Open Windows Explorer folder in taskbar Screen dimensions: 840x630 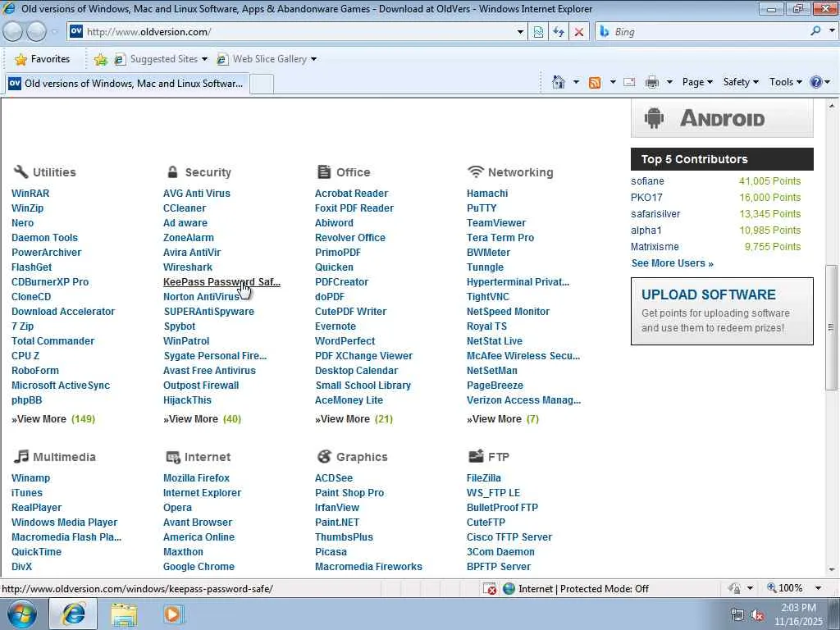tap(124, 614)
